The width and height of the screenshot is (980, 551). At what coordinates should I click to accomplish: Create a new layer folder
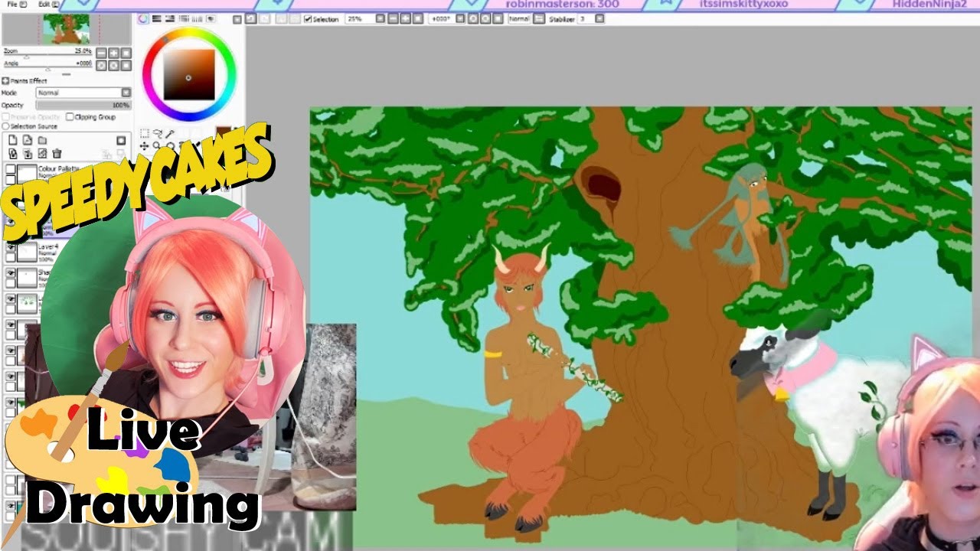42,140
